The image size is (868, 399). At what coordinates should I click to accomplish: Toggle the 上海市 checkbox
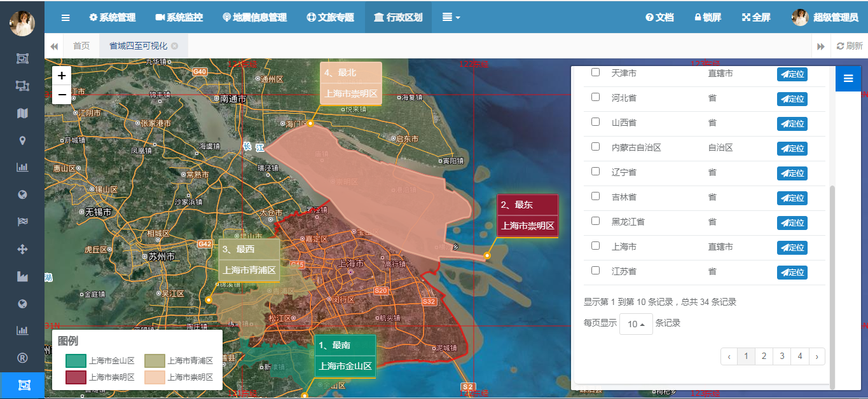click(x=595, y=246)
